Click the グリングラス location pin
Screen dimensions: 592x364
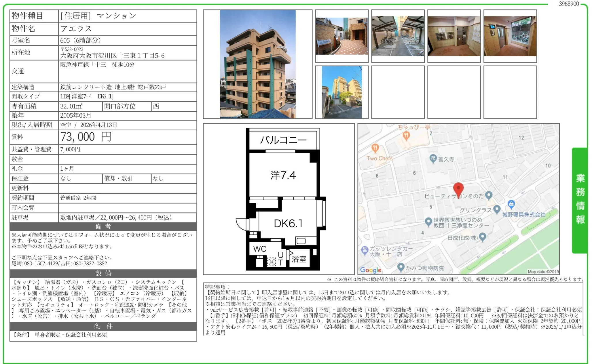click(497, 209)
